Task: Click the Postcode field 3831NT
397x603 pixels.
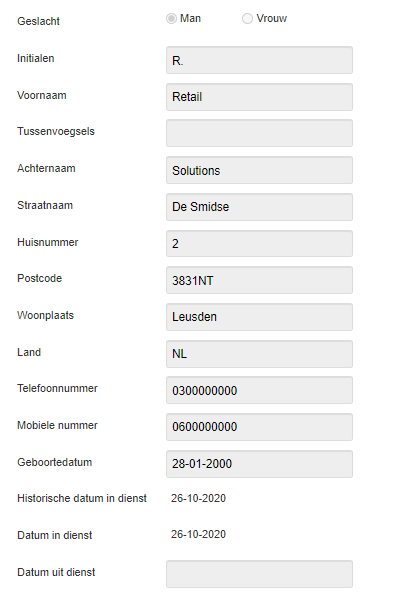Action: pos(259,280)
